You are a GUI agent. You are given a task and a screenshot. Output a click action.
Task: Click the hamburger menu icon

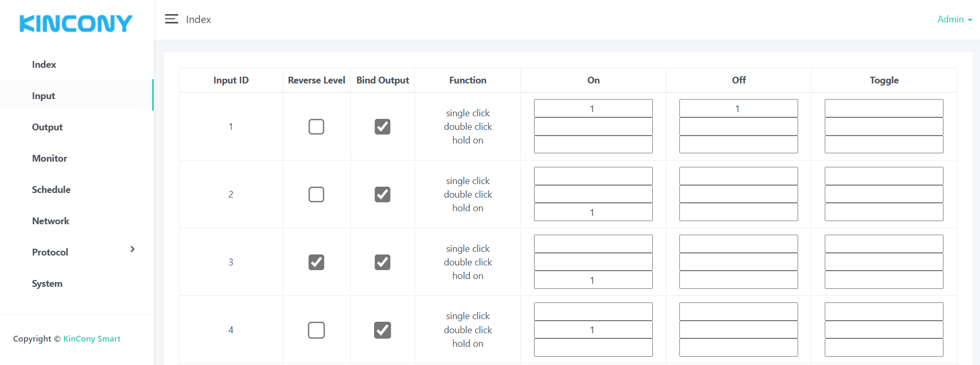coord(171,19)
